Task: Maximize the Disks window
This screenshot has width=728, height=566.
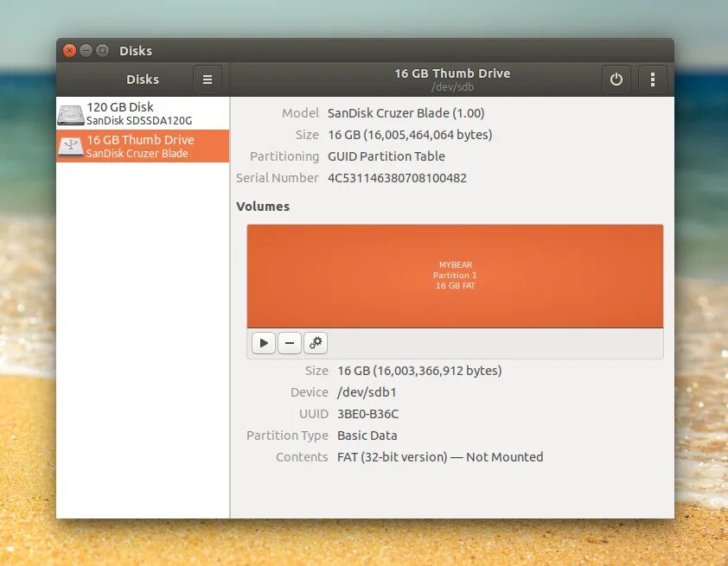Action: pos(103,50)
